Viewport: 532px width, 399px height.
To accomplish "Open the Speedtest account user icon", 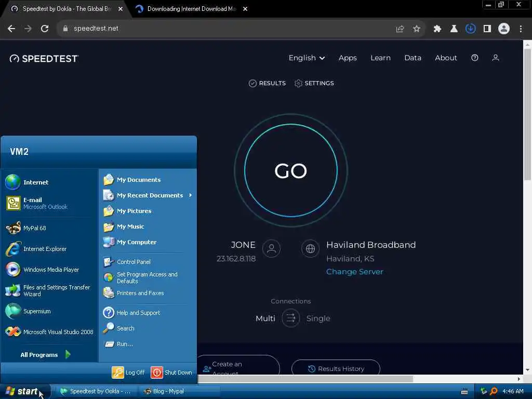I will click(495, 58).
